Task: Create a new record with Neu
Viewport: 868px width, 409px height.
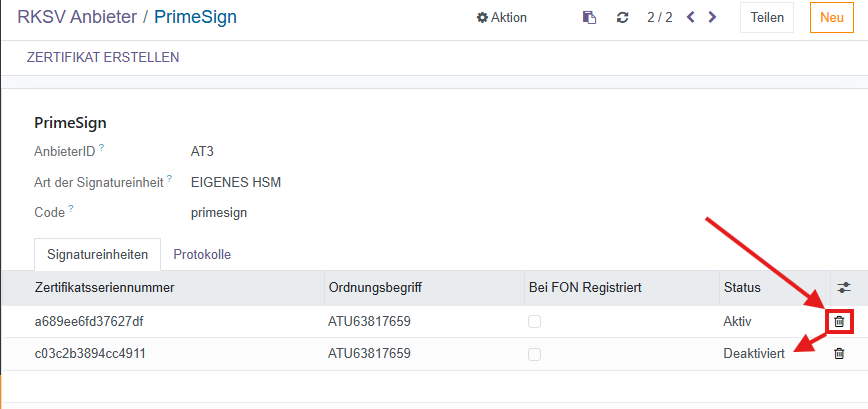Action: tap(831, 17)
